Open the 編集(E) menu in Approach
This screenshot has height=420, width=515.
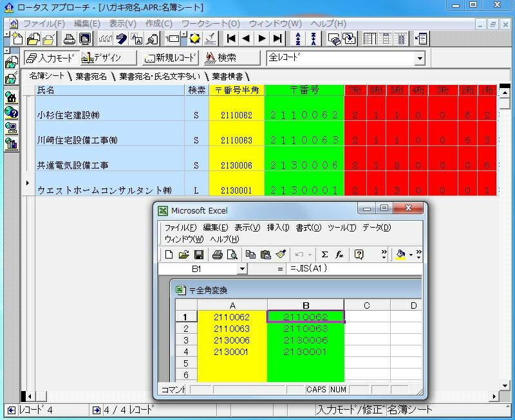click(x=87, y=24)
